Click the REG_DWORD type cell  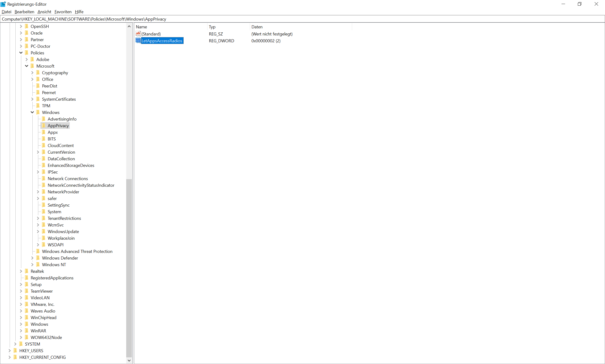tap(221, 41)
